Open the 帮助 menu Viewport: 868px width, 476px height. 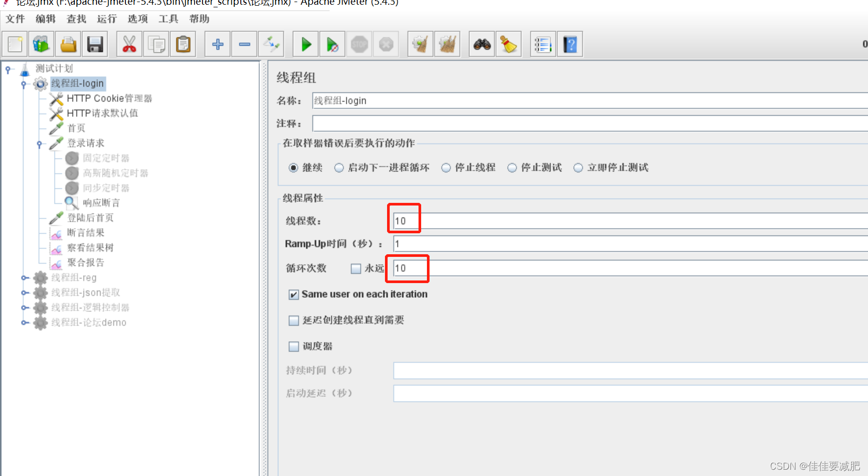coord(199,19)
